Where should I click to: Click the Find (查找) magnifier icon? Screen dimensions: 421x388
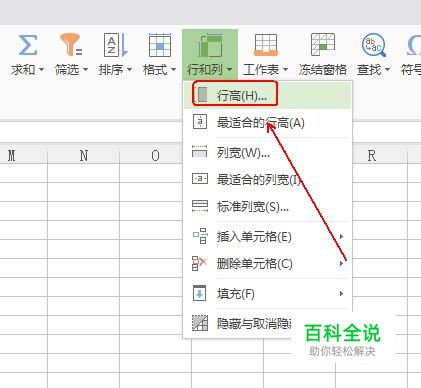374,45
